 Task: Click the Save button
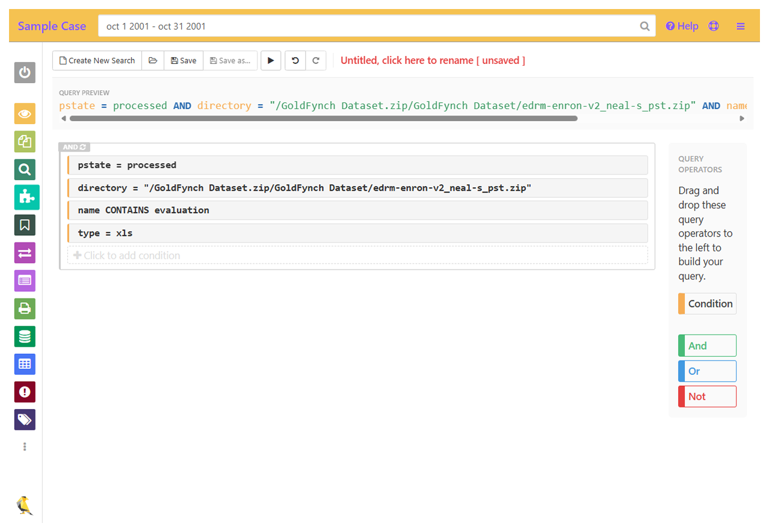[x=184, y=61]
